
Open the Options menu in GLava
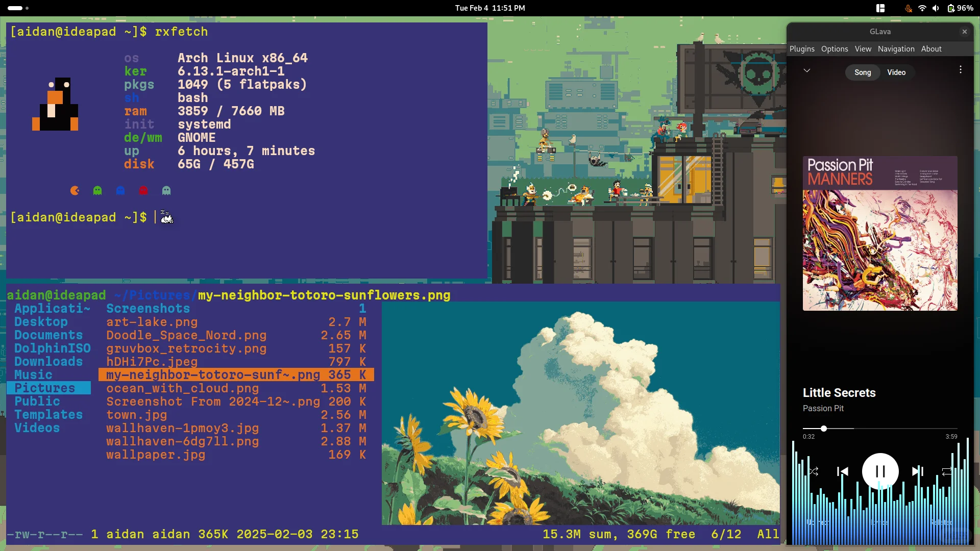(834, 48)
